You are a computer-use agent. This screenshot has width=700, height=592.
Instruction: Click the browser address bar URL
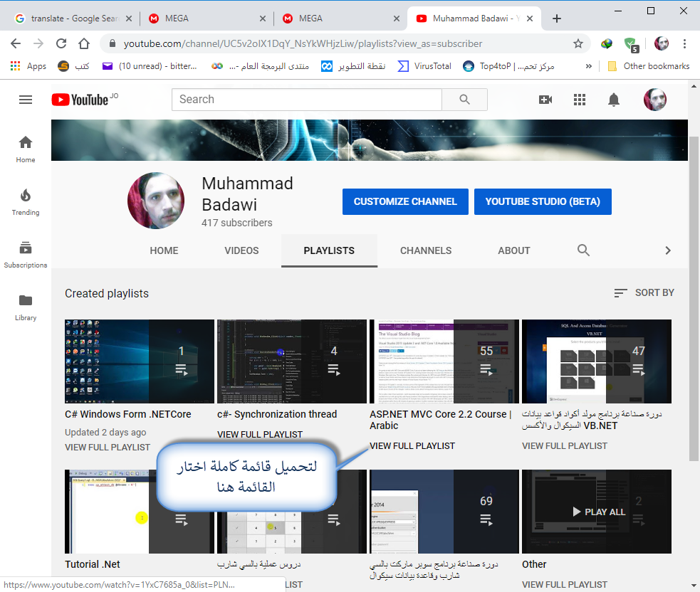(303, 43)
